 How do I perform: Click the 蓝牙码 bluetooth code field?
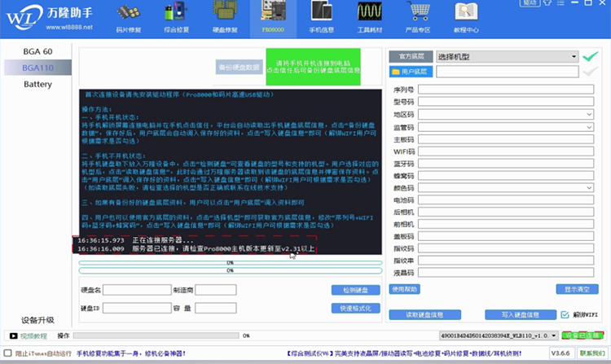pos(506,164)
